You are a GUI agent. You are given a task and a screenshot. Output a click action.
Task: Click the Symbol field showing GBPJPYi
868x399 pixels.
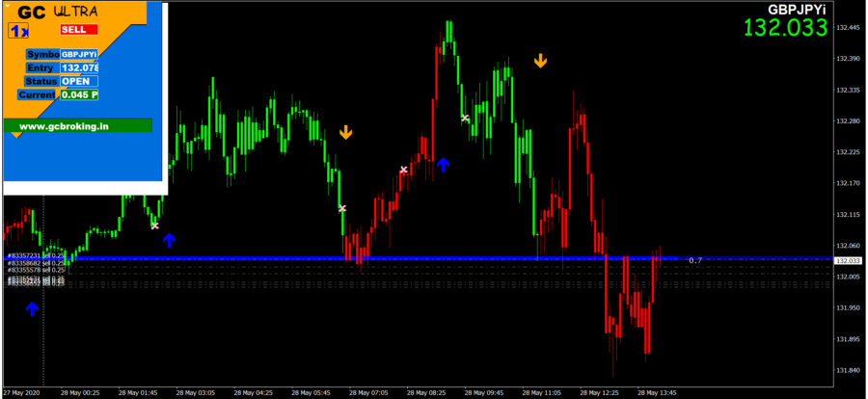click(x=79, y=55)
